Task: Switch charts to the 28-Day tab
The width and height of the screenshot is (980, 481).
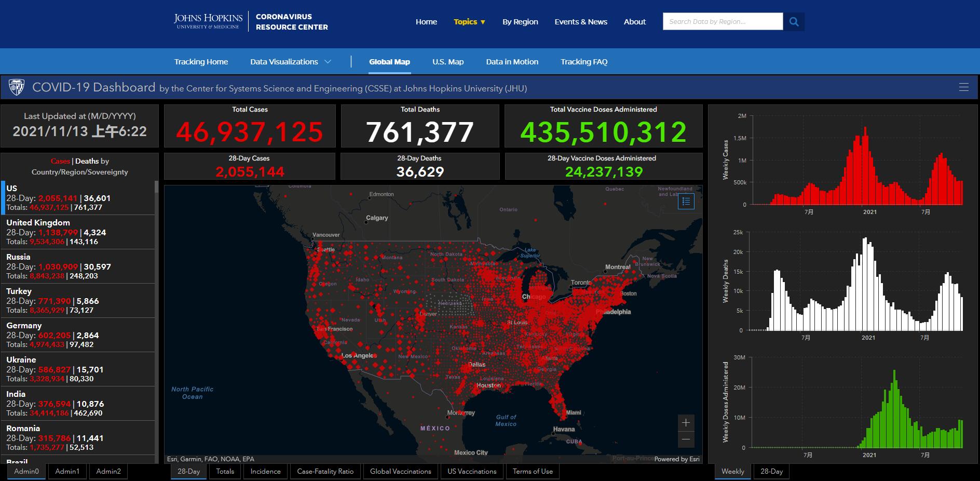Action: [x=771, y=472]
